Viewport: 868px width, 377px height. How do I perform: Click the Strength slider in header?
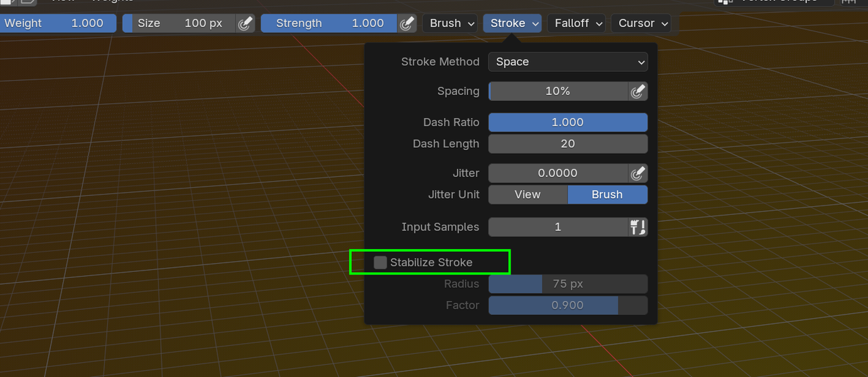coord(330,23)
